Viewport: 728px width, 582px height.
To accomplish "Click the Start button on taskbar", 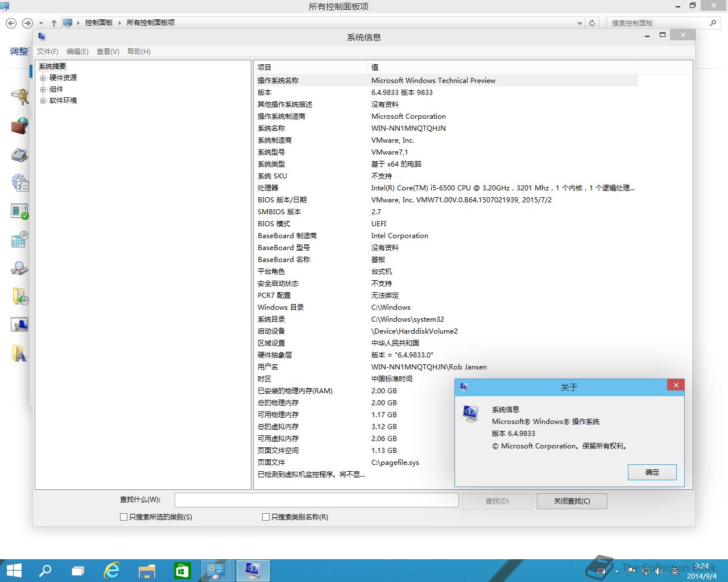I will (14, 571).
